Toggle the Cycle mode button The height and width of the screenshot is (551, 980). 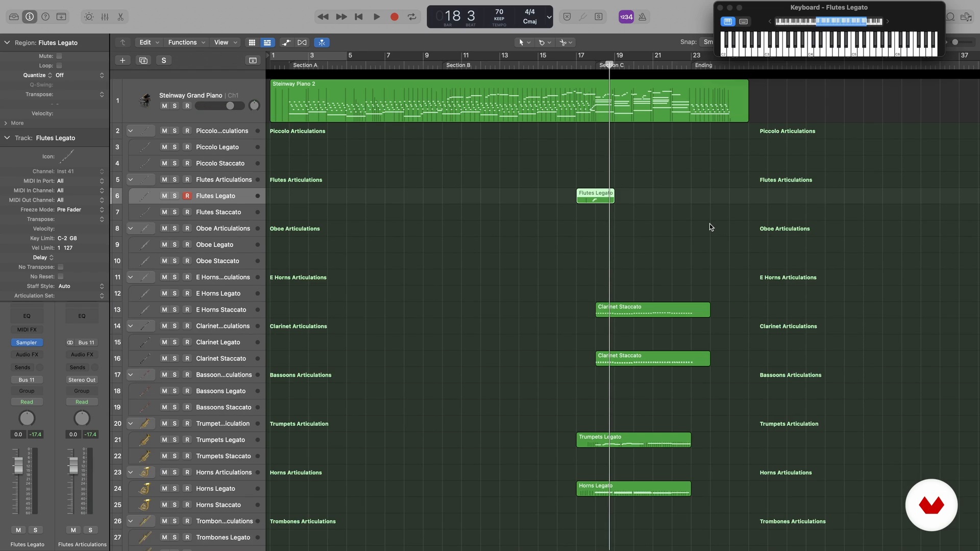[x=412, y=17]
